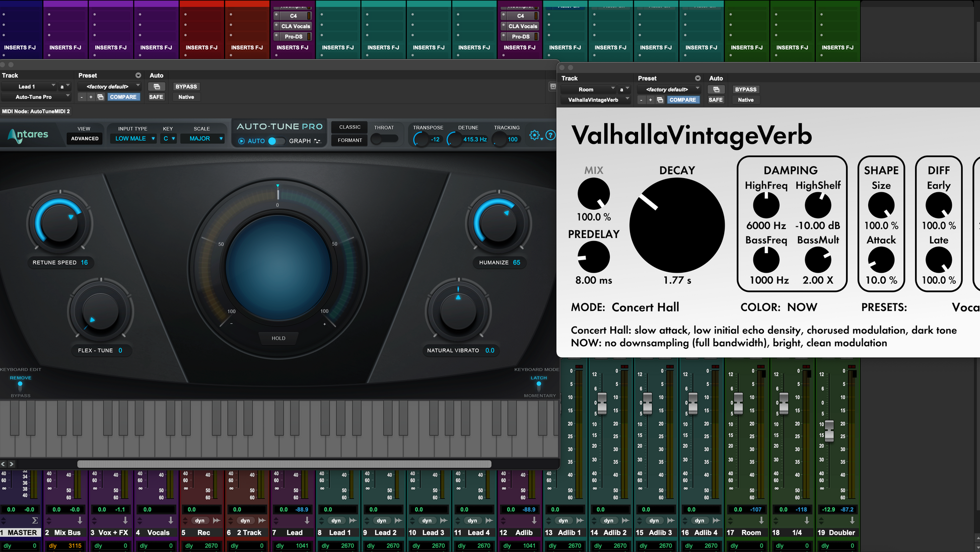Open the Input Type LOW MALE dropdown
Viewport: 980px width, 552px height.
pos(134,138)
